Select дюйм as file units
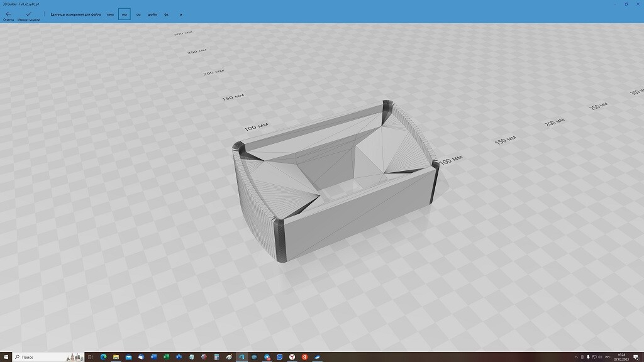 pos(152,14)
